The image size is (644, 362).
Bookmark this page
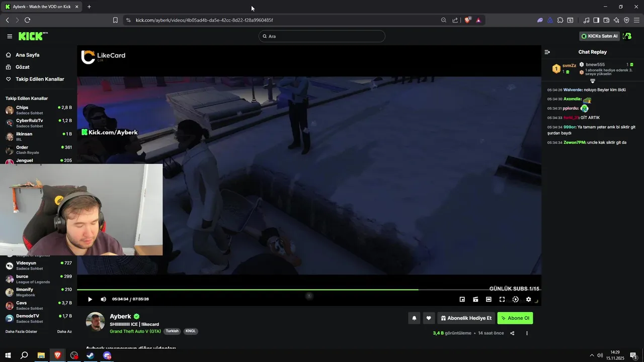click(115, 20)
